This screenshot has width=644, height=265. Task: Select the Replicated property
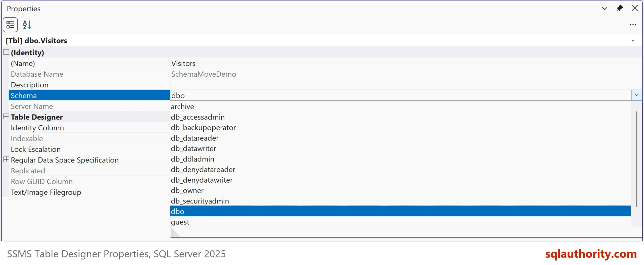89,171
